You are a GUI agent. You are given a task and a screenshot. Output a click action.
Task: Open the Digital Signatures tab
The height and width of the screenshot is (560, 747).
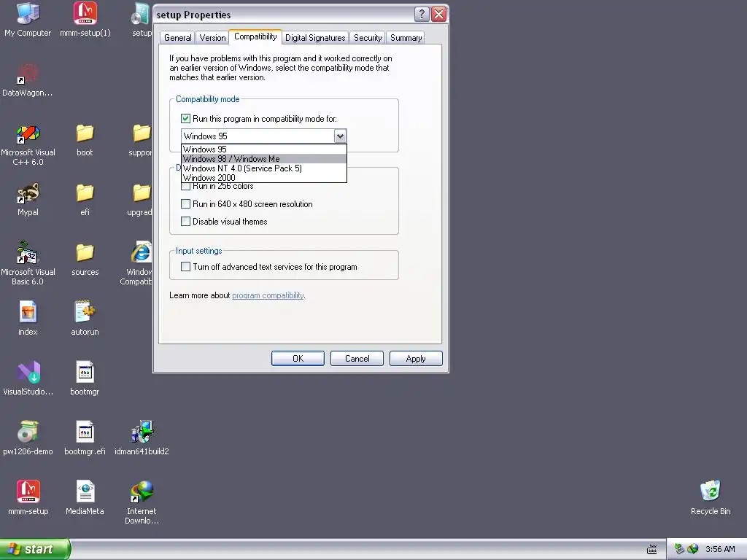click(x=315, y=38)
